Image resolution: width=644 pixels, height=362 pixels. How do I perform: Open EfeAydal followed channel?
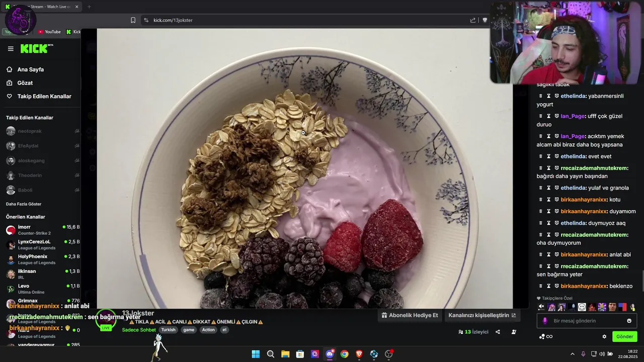pyautogui.click(x=42, y=146)
